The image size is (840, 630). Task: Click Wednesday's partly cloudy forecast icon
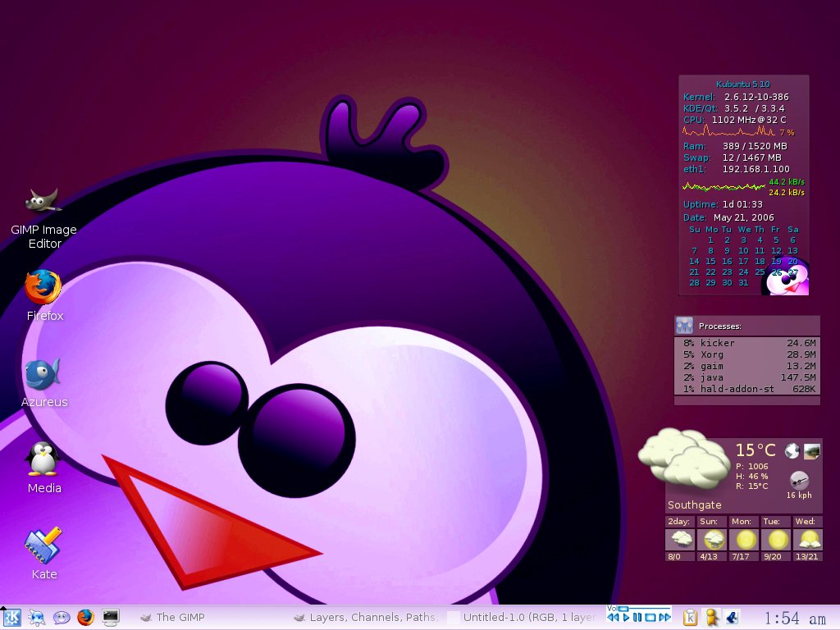tap(808, 540)
